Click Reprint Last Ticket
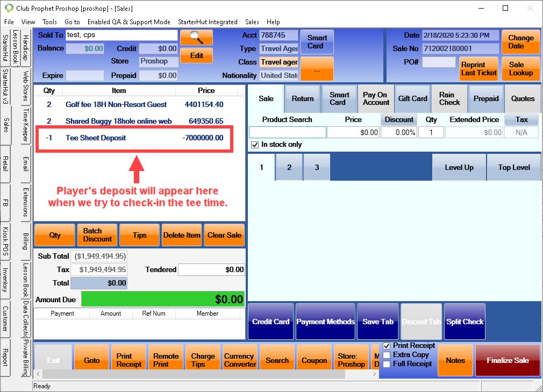Viewport: 543px width, 392px height. (x=478, y=69)
